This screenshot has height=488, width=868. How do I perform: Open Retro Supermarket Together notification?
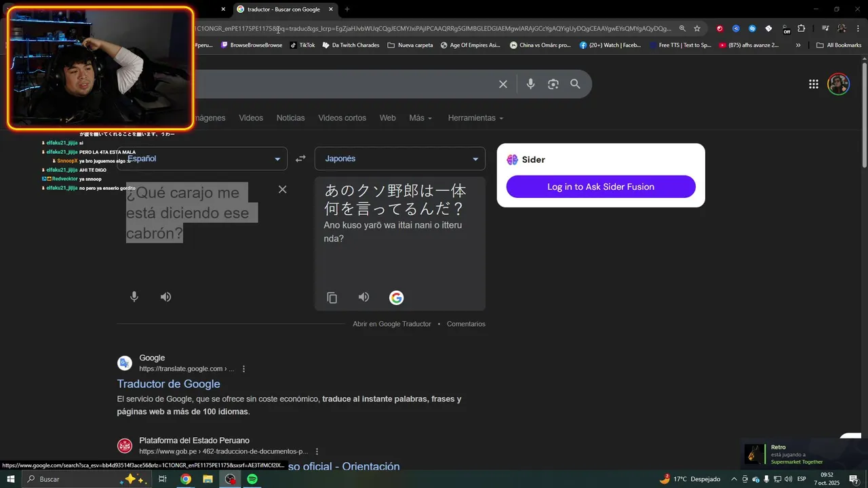(x=804, y=454)
